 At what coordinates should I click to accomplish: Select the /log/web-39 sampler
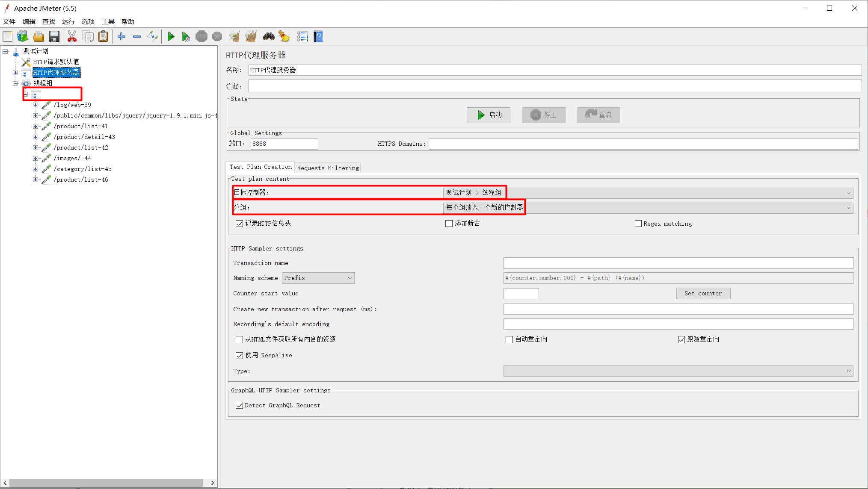[x=72, y=105]
